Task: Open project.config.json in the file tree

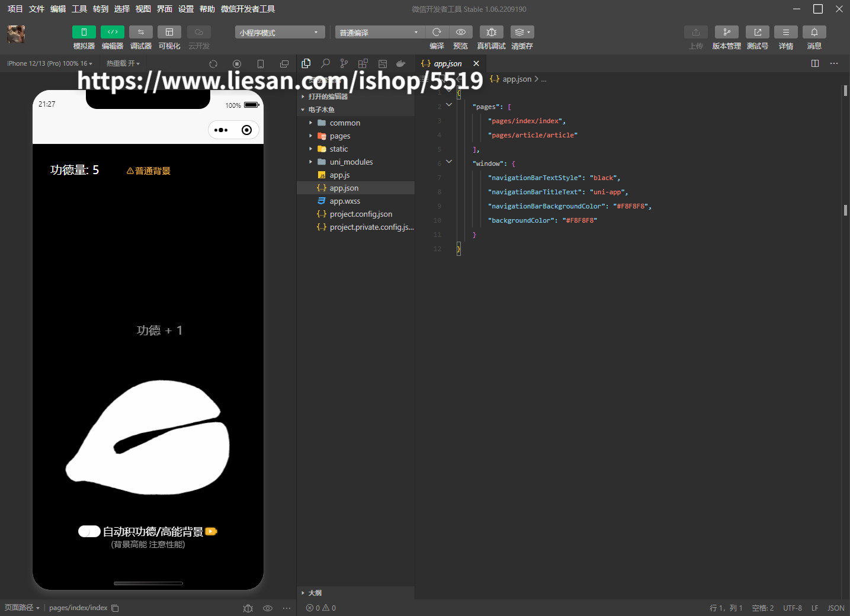Action: click(x=355, y=214)
